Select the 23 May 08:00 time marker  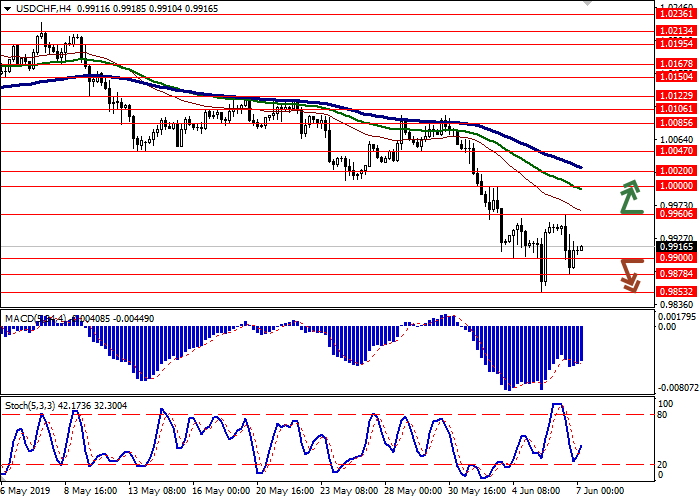(347, 492)
